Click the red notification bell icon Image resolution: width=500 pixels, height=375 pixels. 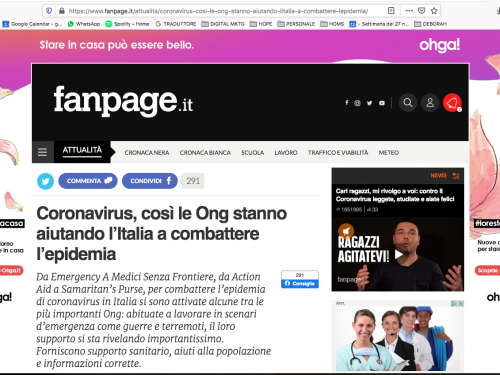452,102
